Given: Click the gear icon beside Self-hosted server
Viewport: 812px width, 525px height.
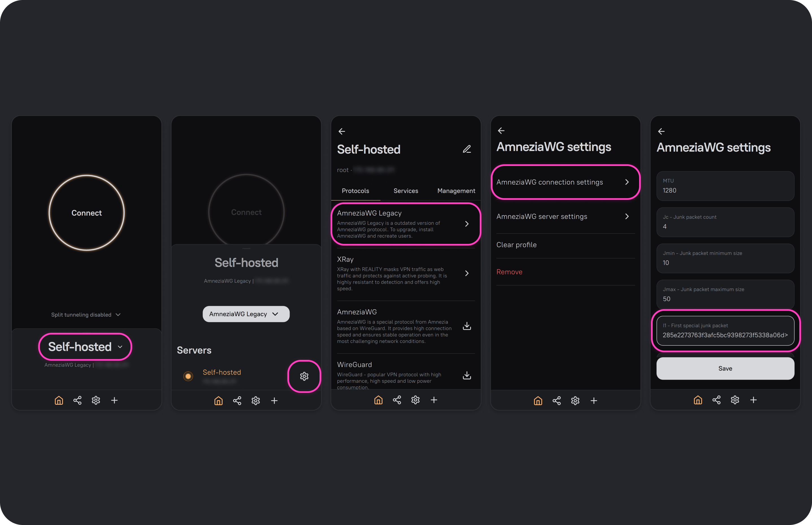Looking at the screenshot, I should (x=304, y=376).
